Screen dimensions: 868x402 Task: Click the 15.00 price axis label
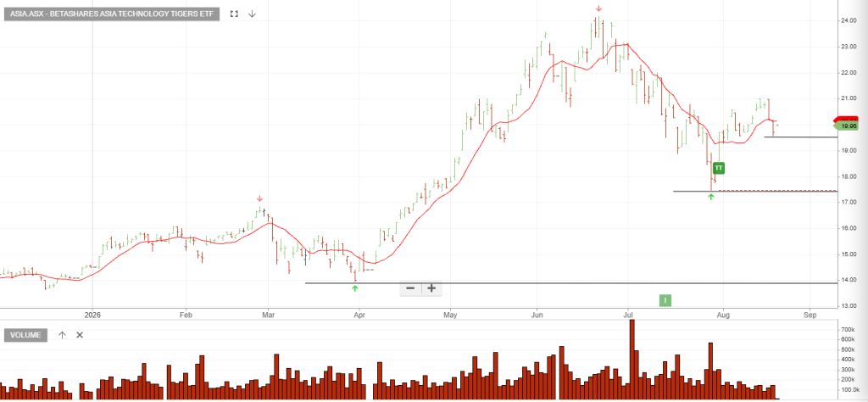849,254
